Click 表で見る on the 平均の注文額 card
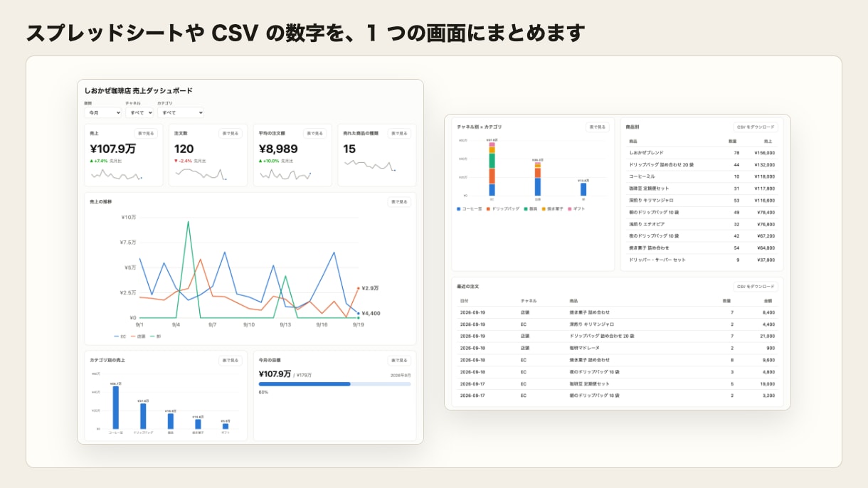The width and height of the screenshot is (868, 488). pos(315,133)
